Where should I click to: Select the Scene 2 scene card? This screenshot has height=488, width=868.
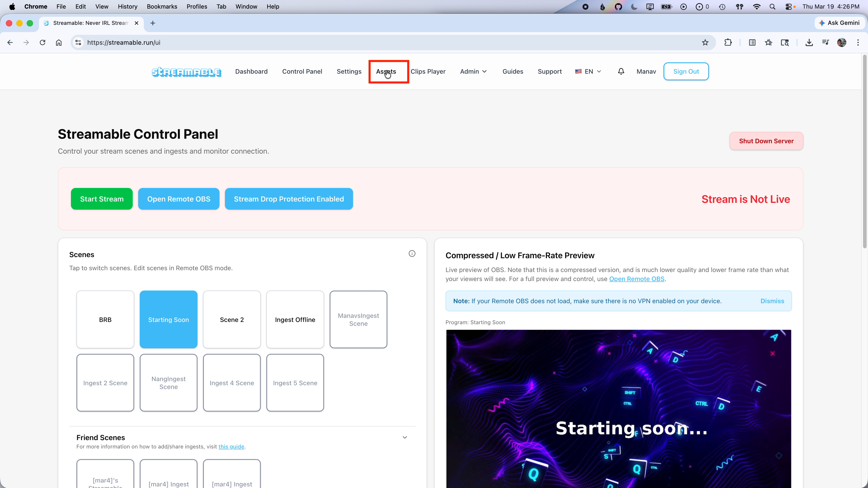tap(231, 319)
